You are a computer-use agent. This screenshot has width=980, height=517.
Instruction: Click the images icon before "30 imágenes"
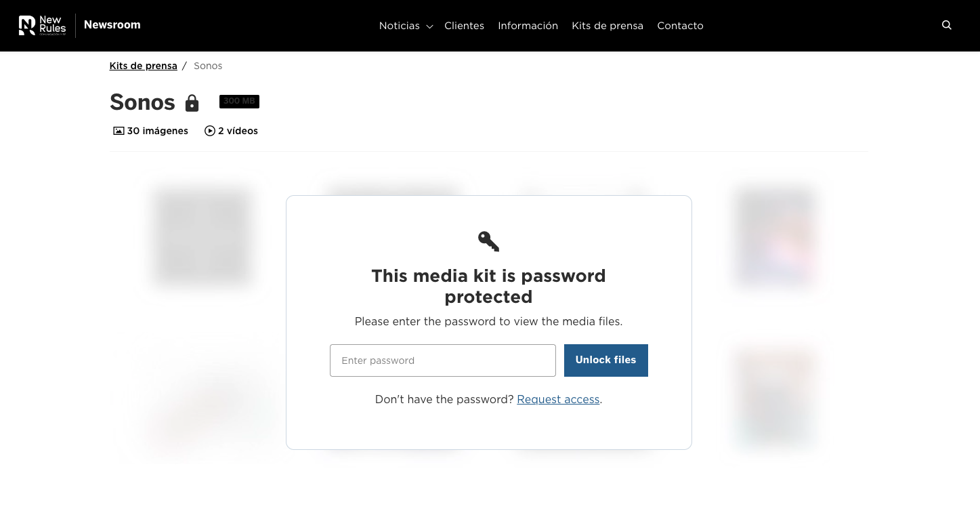(x=119, y=130)
